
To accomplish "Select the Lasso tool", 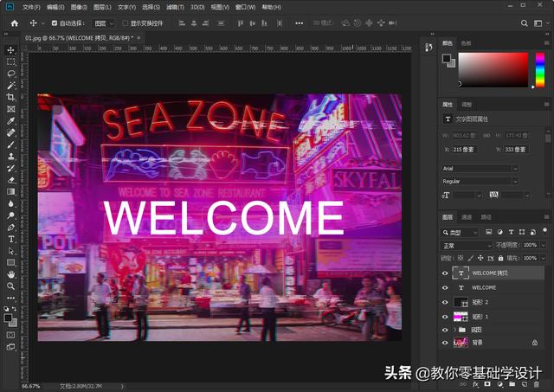I will point(11,74).
